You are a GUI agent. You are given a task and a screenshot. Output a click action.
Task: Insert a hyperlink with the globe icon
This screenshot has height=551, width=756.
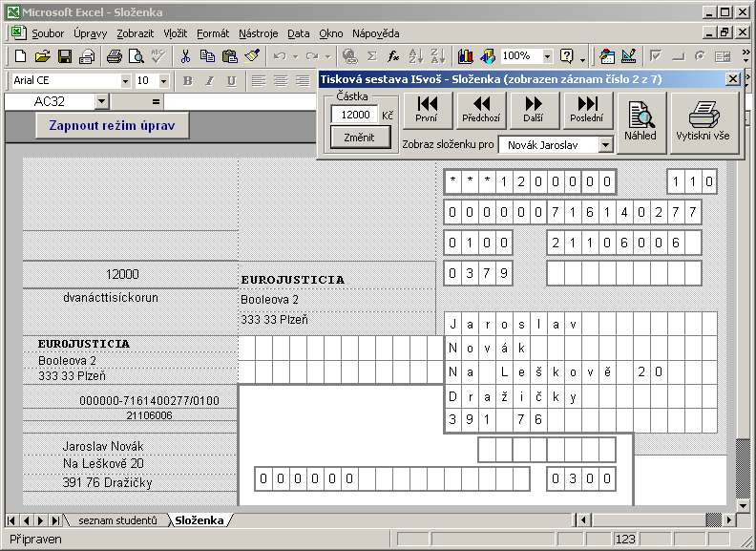coord(349,56)
